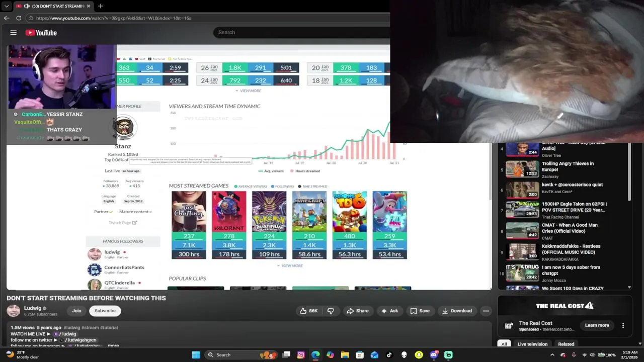This screenshot has width=644, height=362.
Task: Reload the page with the refresh icon
Action: [x=19, y=18]
